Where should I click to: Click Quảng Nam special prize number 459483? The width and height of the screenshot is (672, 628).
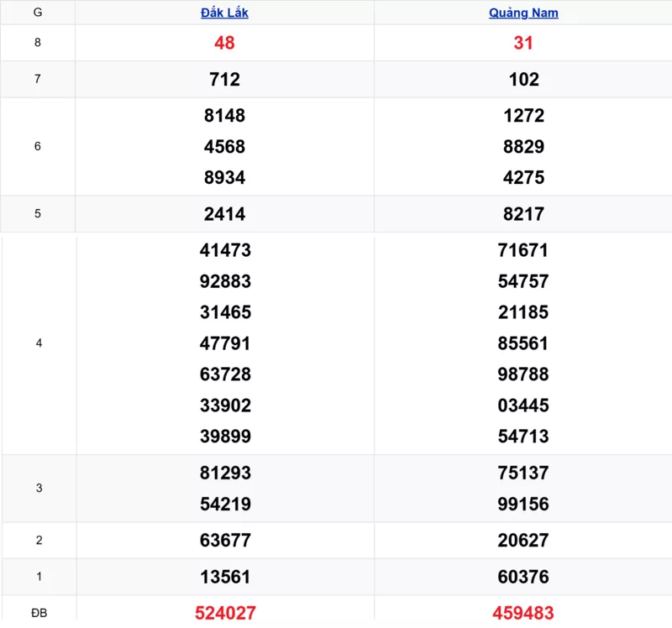pos(523,614)
